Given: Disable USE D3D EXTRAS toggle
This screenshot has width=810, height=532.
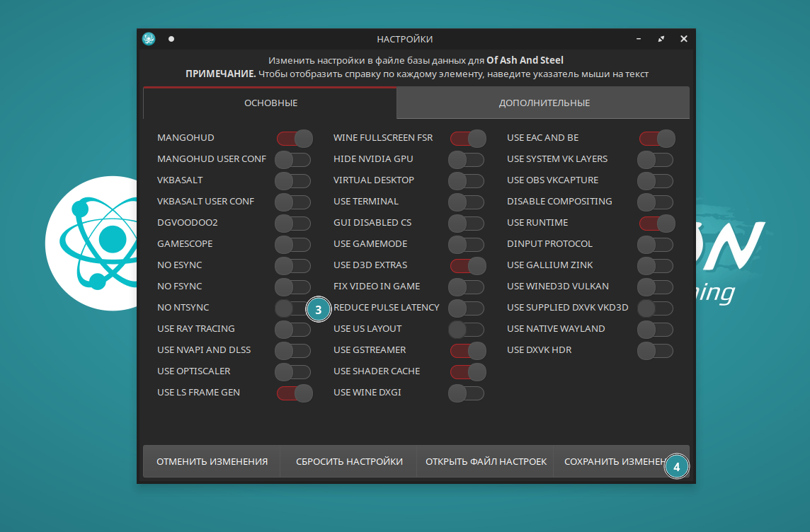Looking at the screenshot, I should 468,265.
